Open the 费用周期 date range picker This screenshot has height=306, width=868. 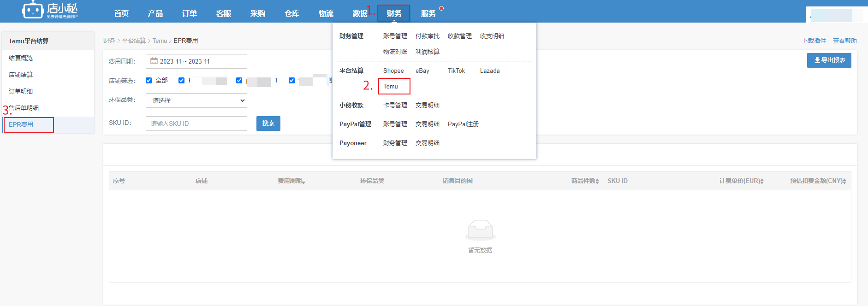(196, 61)
